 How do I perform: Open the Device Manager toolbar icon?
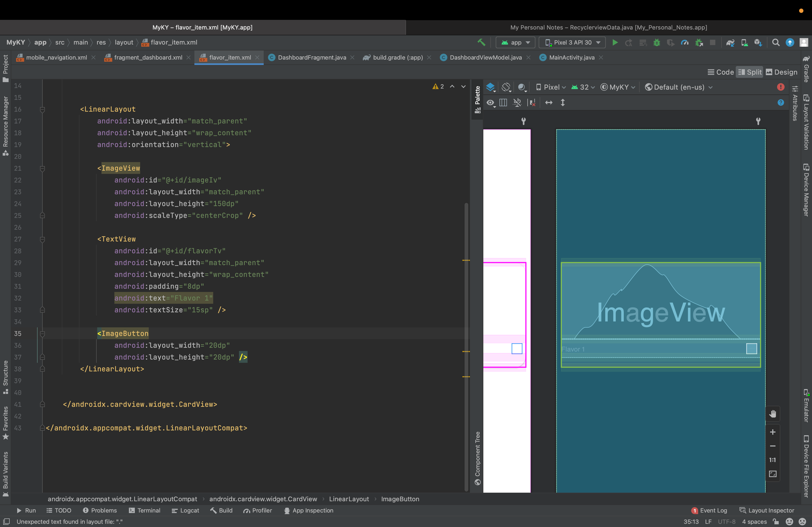click(x=744, y=42)
